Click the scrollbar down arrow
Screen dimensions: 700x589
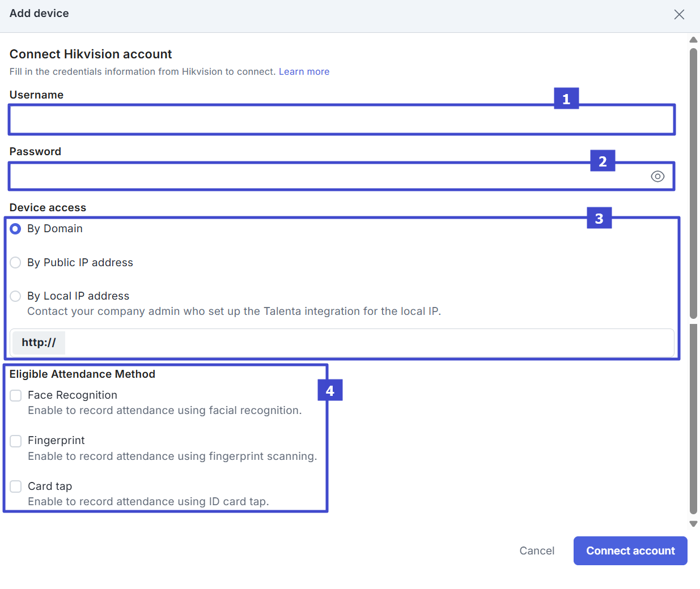(693, 524)
